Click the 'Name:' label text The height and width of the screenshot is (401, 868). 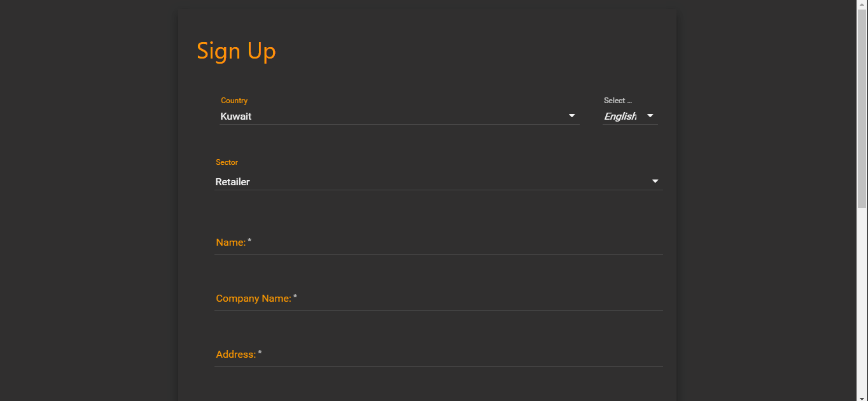coord(231,243)
